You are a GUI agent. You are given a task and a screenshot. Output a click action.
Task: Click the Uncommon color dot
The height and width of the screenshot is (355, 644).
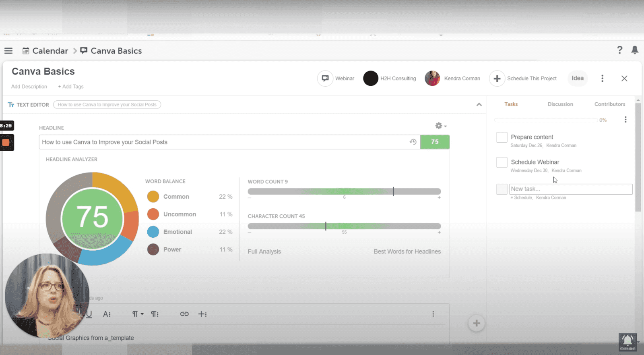(x=153, y=214)
